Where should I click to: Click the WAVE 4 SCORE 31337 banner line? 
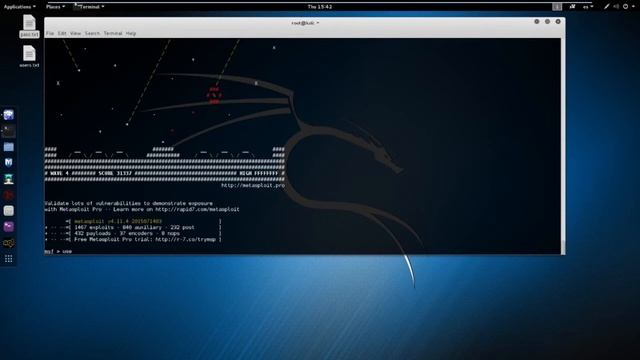point(165,173)
